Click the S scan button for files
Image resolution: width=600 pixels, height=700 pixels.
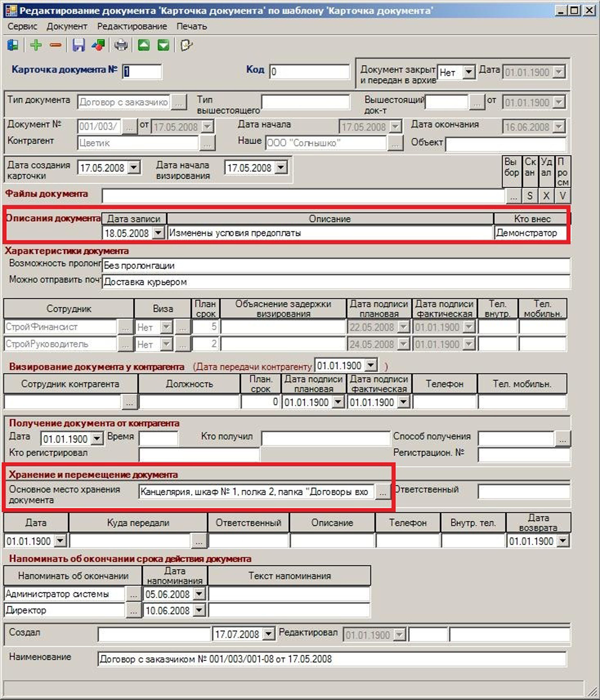pyautogui.click(x=530, y=196)
